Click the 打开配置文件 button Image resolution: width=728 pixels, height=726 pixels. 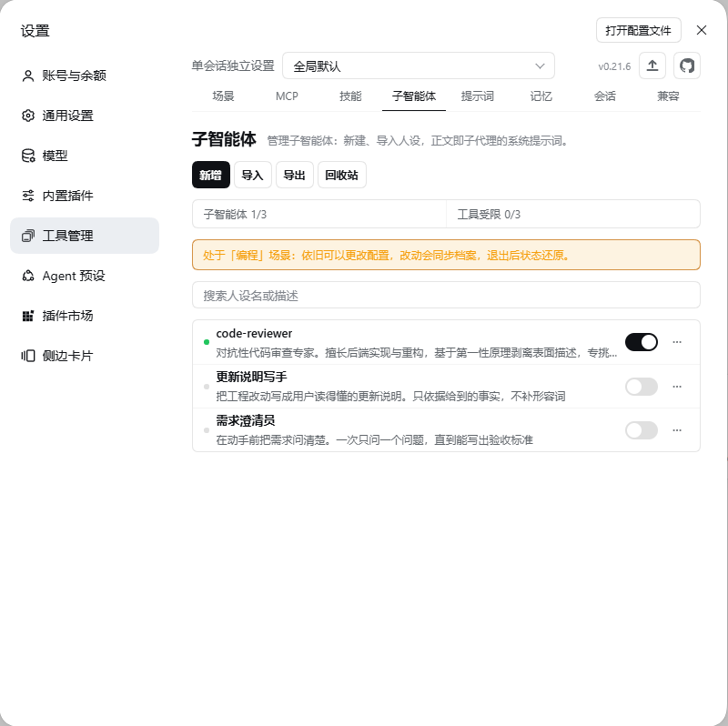tap(639, 30)
